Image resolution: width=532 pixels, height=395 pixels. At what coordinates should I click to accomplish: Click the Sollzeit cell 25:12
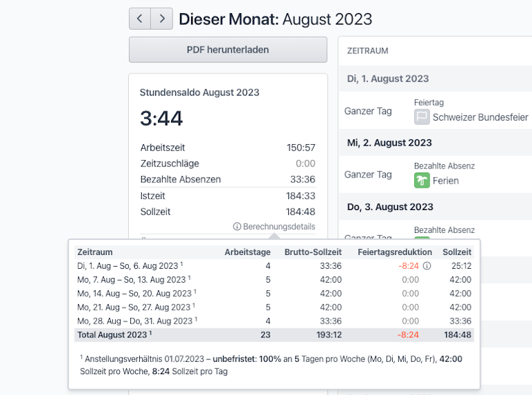(x=461, y=265)
